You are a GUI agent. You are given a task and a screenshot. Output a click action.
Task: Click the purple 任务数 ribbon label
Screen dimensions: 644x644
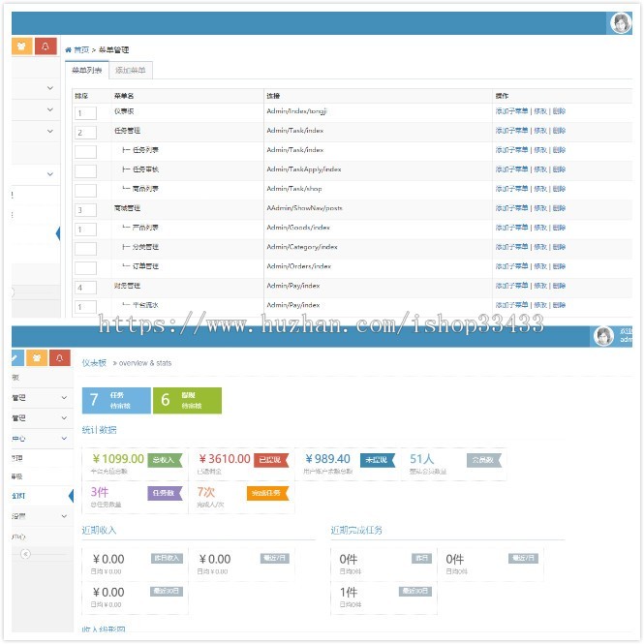click(x=165, y=493)
